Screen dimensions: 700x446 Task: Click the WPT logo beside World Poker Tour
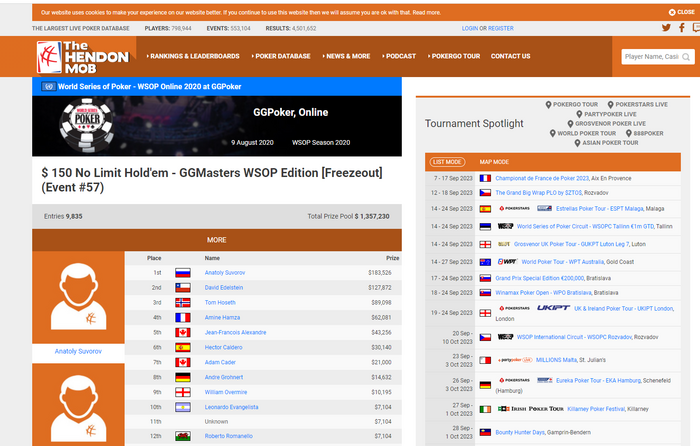coord(507,262)
